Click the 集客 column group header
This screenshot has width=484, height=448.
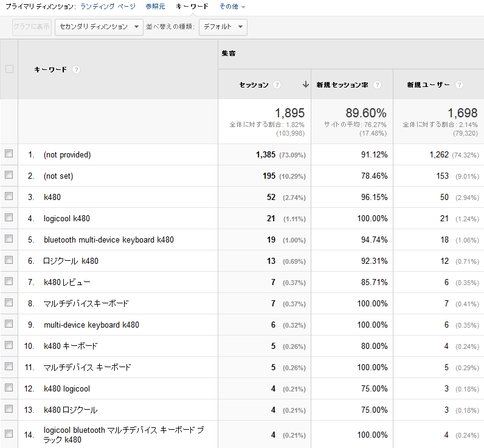tap(229, 53)
